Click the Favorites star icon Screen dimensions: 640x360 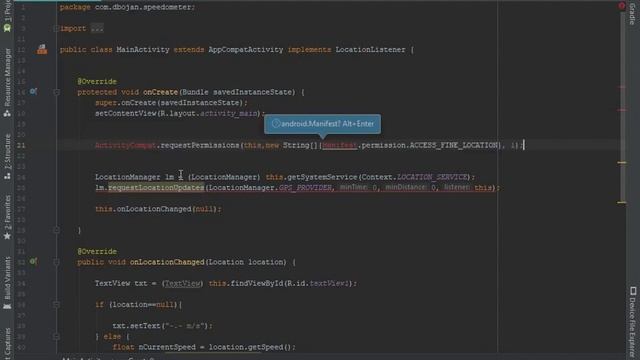7,236
